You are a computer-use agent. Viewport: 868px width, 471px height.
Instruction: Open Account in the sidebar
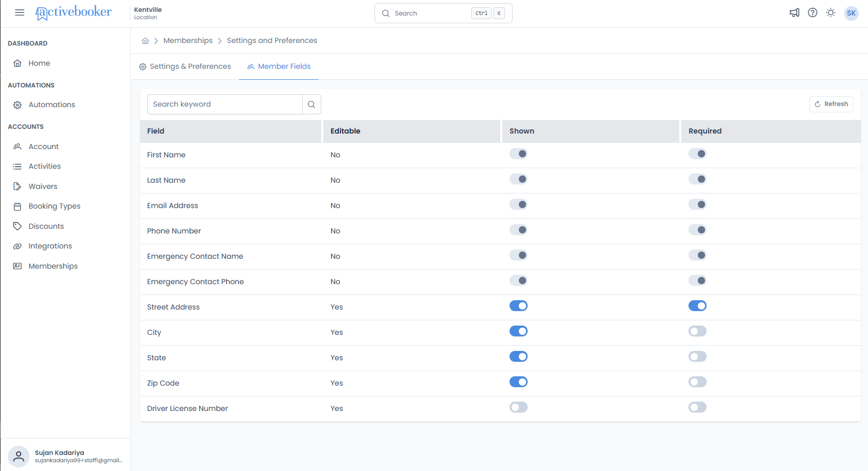coord(43,146)
